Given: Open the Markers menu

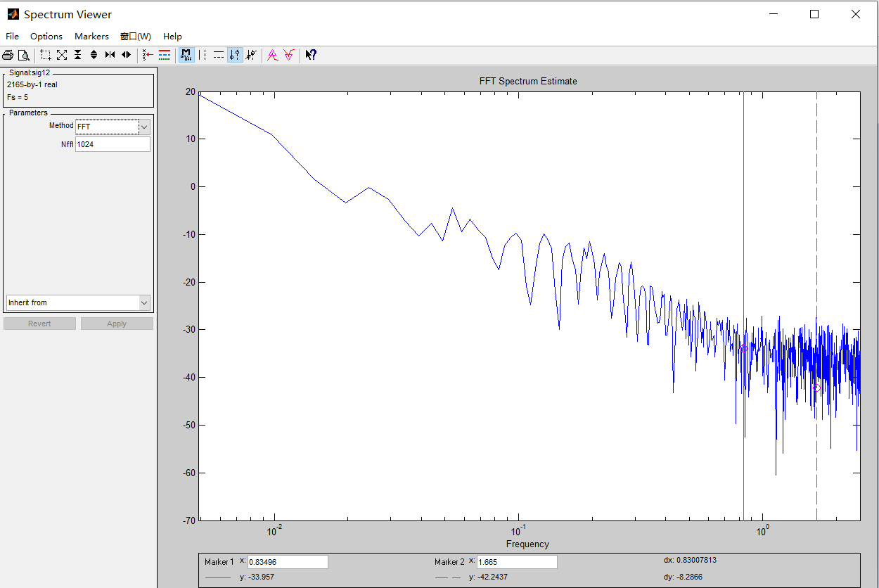Looking at the screenshot, I should pyautogui.click(x=91, y=36).
